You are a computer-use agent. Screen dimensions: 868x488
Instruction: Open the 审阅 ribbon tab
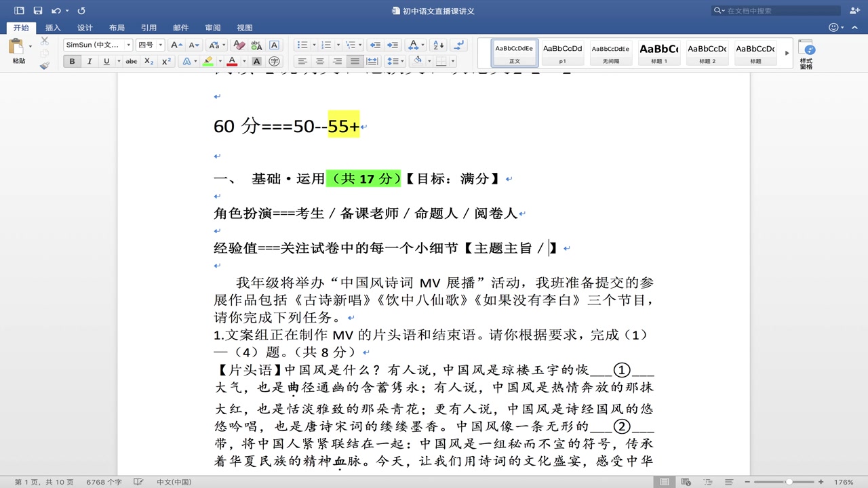pos(213,28)
